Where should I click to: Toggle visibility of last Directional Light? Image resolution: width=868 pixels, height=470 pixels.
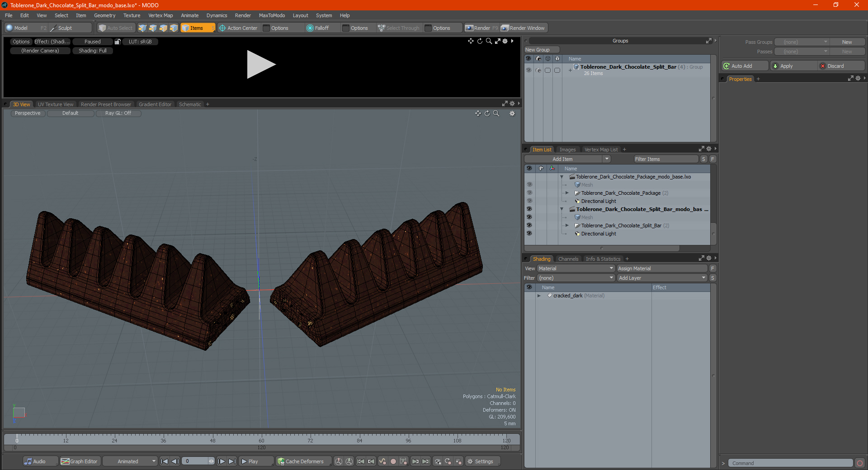point(529,234)
